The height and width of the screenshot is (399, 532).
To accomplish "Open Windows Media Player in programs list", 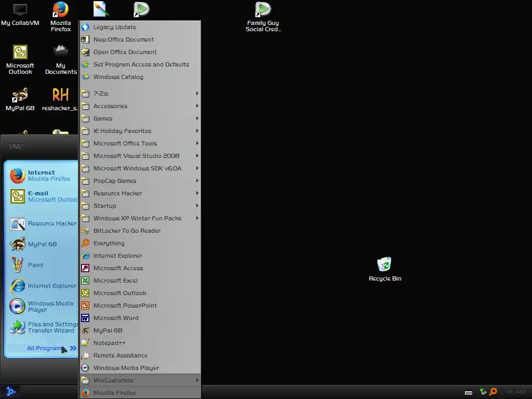I will [140, 368].
